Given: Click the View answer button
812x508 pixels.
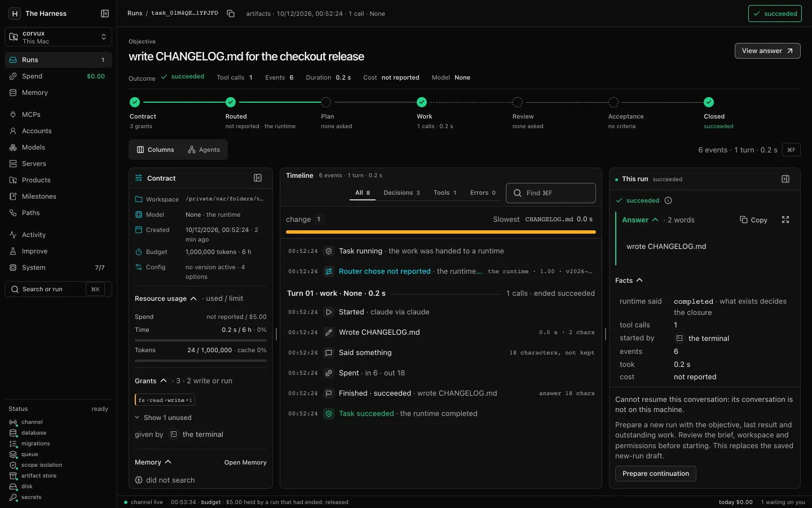Looking at the screenshot, I should click(x=767, y=51).
